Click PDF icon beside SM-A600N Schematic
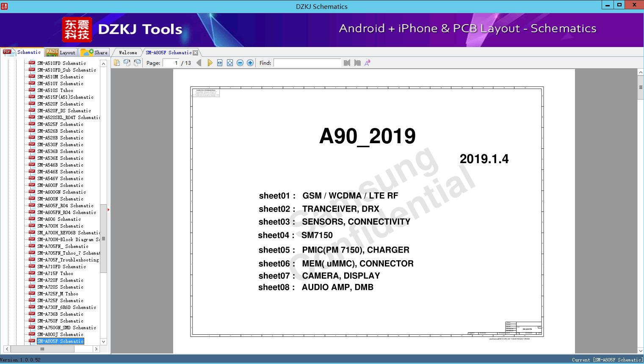The height and width of the screenshot is (364, 644). click(x=32, y=198)
